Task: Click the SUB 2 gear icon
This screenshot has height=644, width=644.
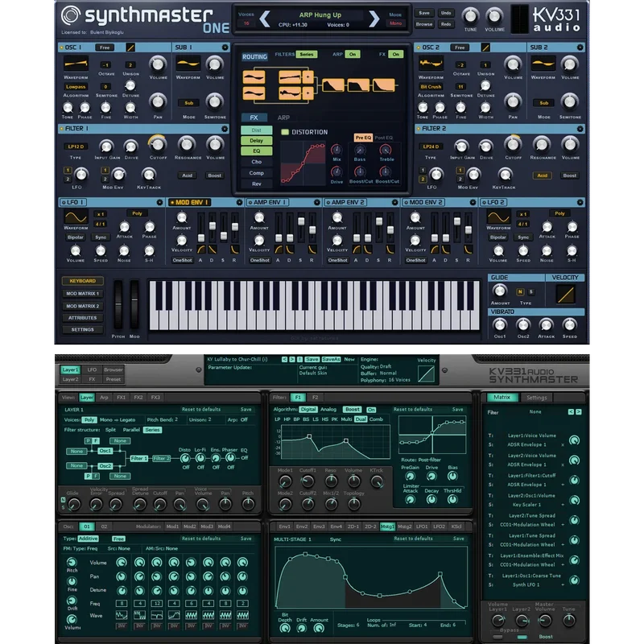Action: 580,47
